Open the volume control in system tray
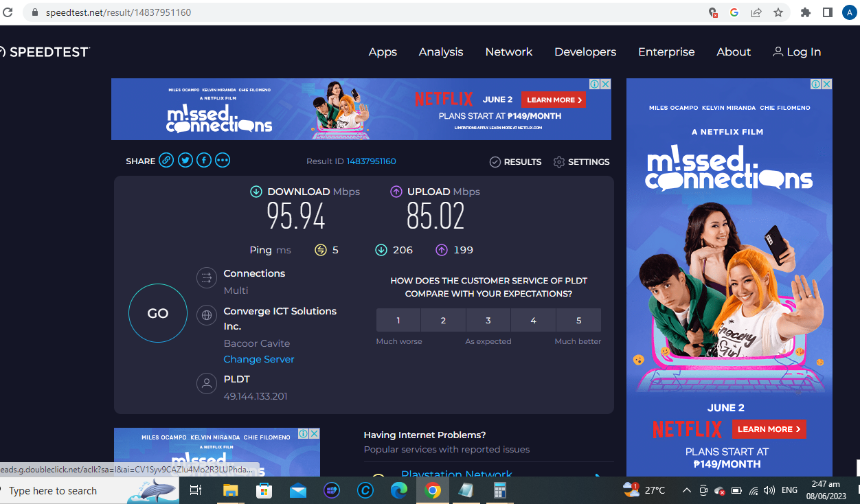This screenshot has width=860, height=504. click(769, 490)
